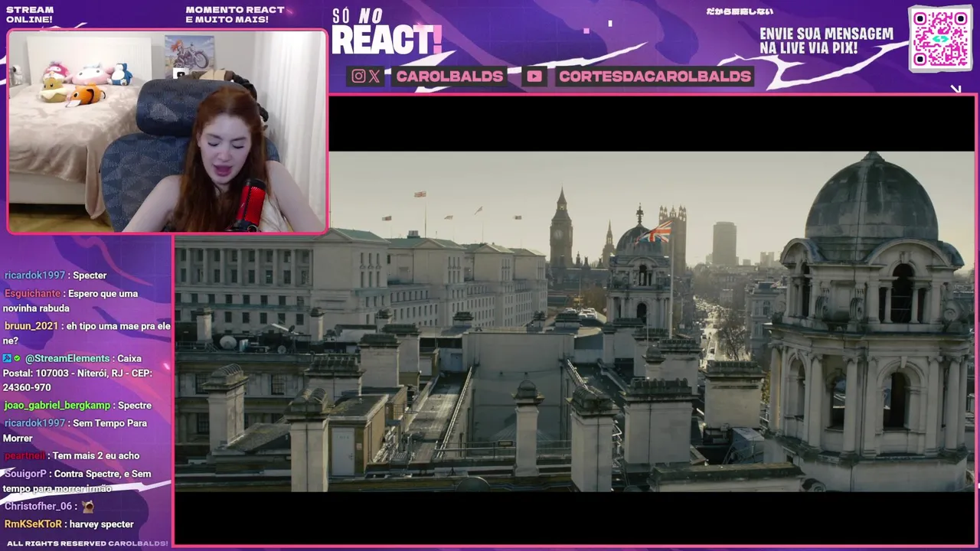Click the Instagram icon beside CAROLBALDS
The image size is (980, 551).
tap(358, 76)
